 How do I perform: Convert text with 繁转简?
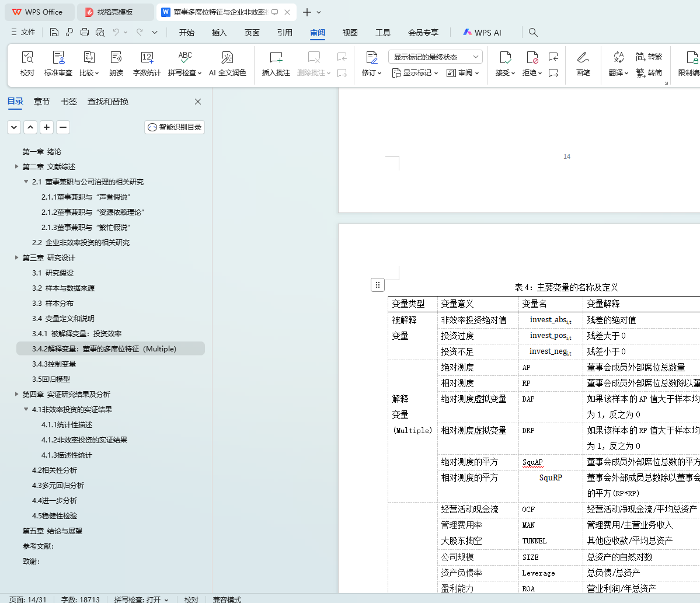(x=649, y=73)
